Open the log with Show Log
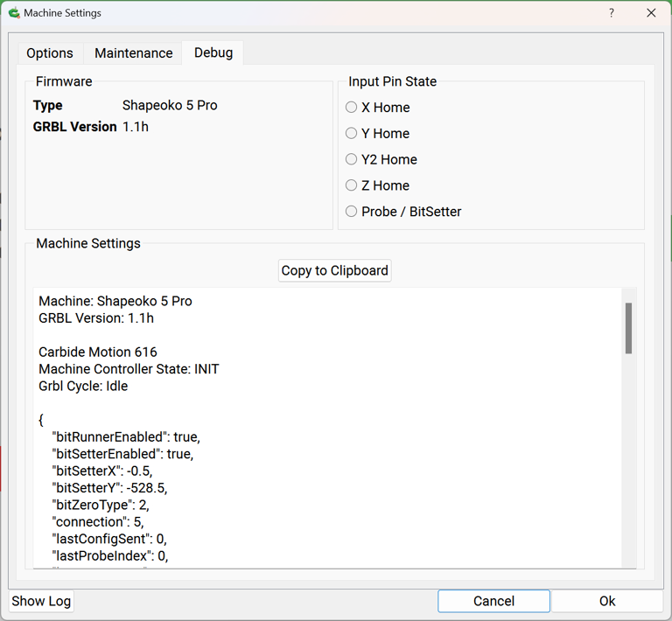 (x=41, y=601)
